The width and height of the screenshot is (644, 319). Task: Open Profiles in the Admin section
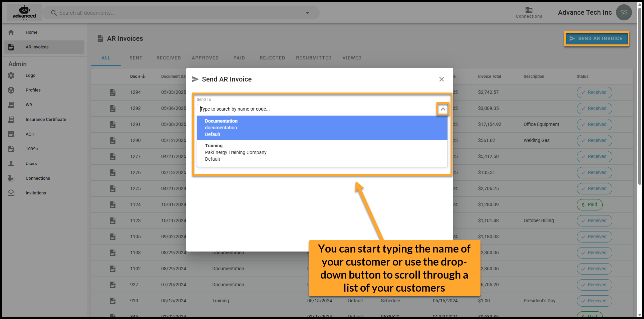pos(44,90)
